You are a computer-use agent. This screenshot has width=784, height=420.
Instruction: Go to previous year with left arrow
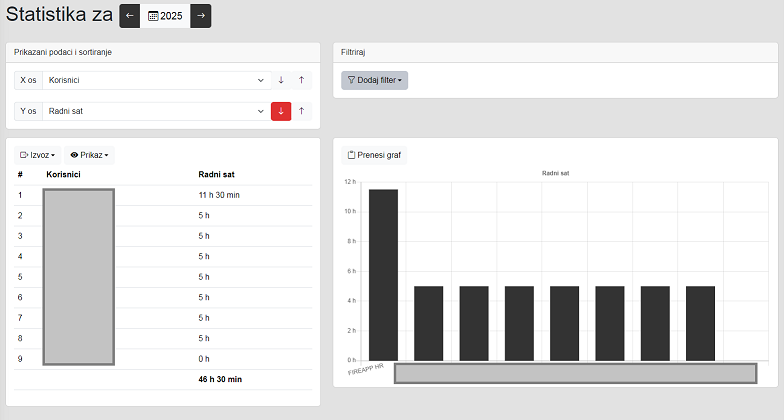point(130,16)
